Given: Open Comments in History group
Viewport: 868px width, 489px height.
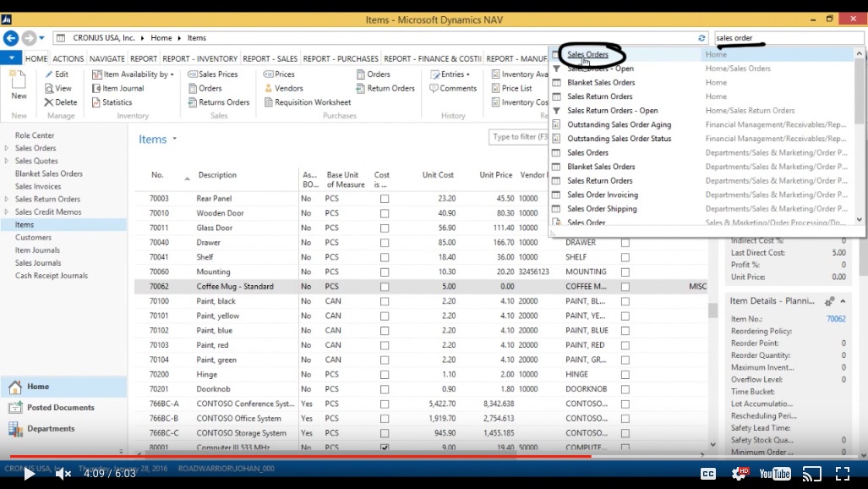Looking at the screenshot, I should pos(453,88).
